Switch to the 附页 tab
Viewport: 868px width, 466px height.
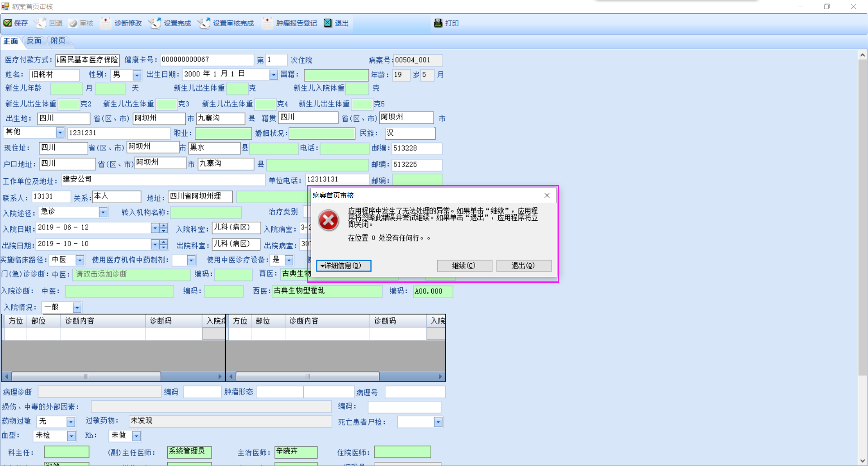[x=58, y=41]
